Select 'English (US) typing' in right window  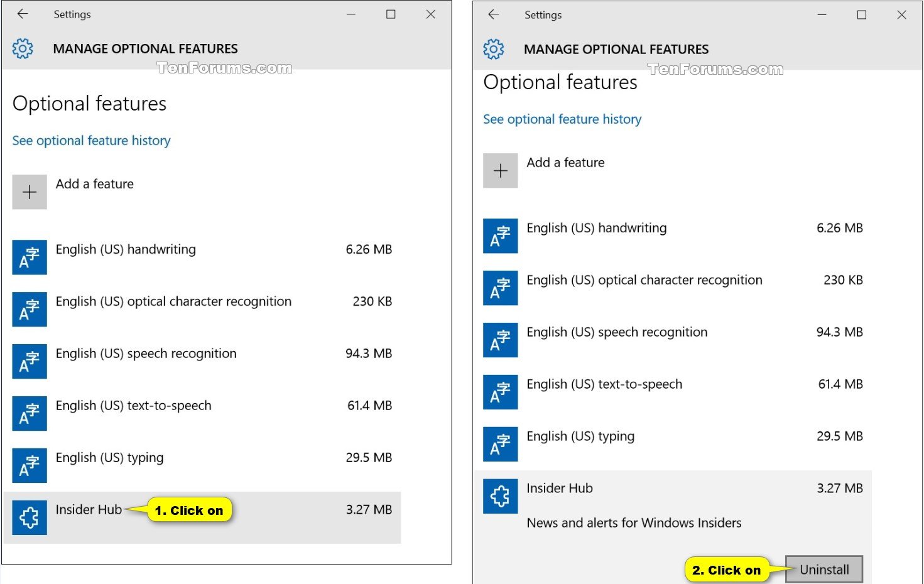580,437
